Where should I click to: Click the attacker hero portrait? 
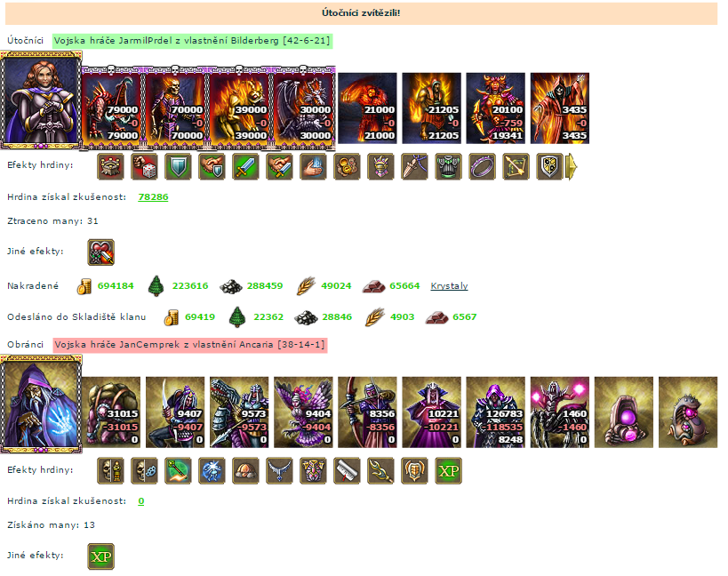point(41,100)
